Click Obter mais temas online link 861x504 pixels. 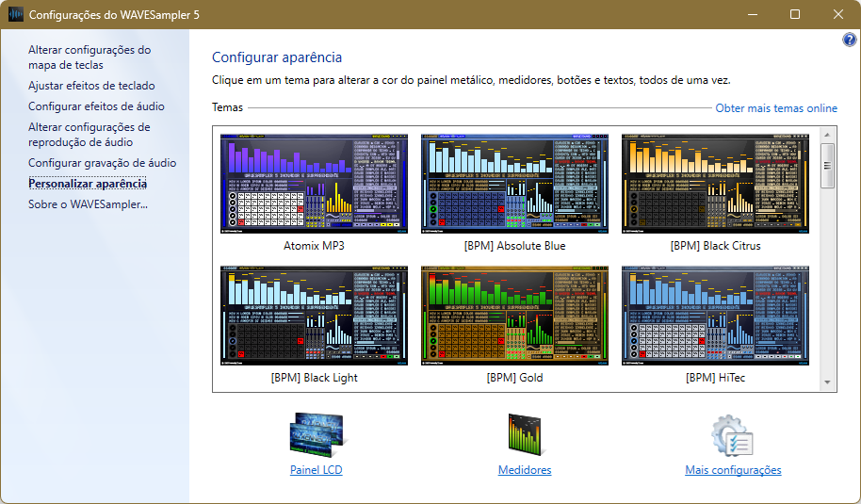coord(776,108)
